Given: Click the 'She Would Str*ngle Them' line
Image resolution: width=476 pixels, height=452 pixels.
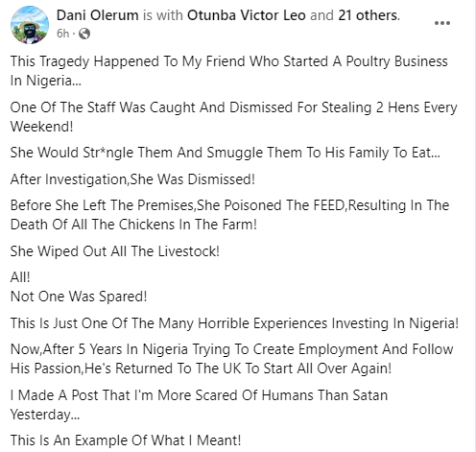Looking at the screenshot, I should pyautogui.click(x=226, y=153).
